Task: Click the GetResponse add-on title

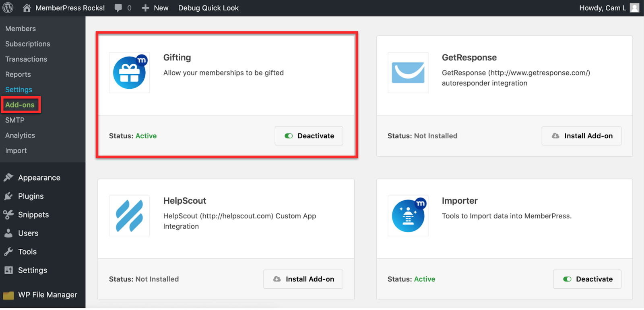Action: (469, 58)
